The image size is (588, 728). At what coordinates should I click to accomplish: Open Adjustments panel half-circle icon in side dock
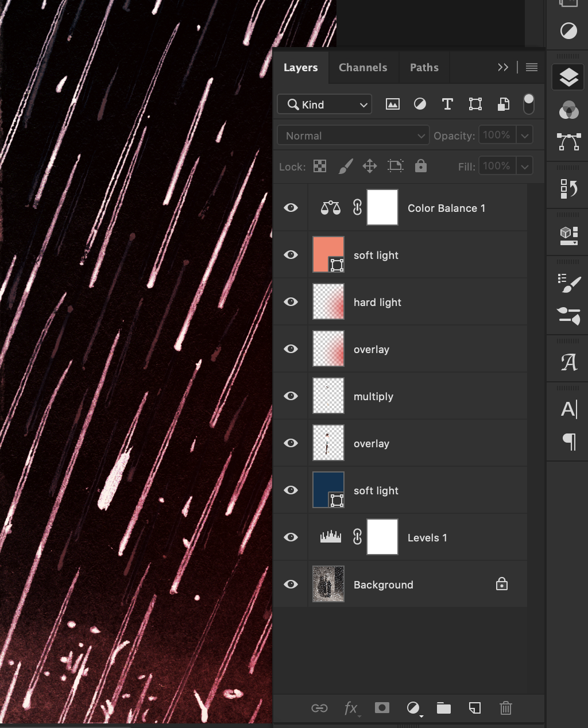568,30
